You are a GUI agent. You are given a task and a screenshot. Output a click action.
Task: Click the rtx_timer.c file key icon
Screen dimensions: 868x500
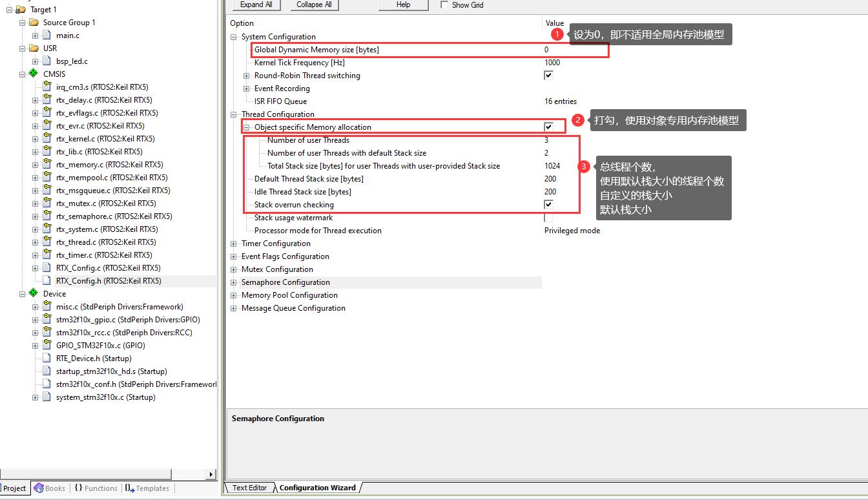(46, 255)
